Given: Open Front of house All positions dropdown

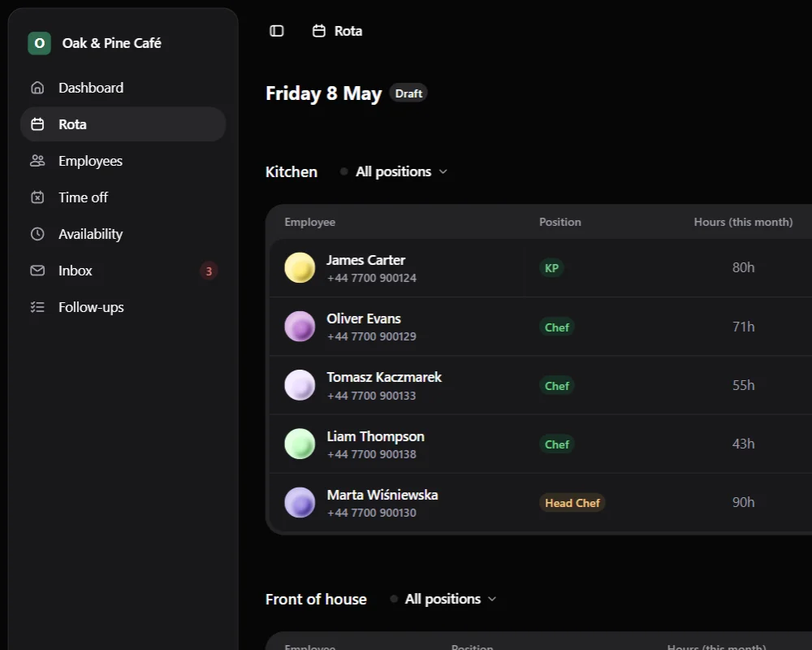Looking at the screenshot, I should tap(444, 599).
